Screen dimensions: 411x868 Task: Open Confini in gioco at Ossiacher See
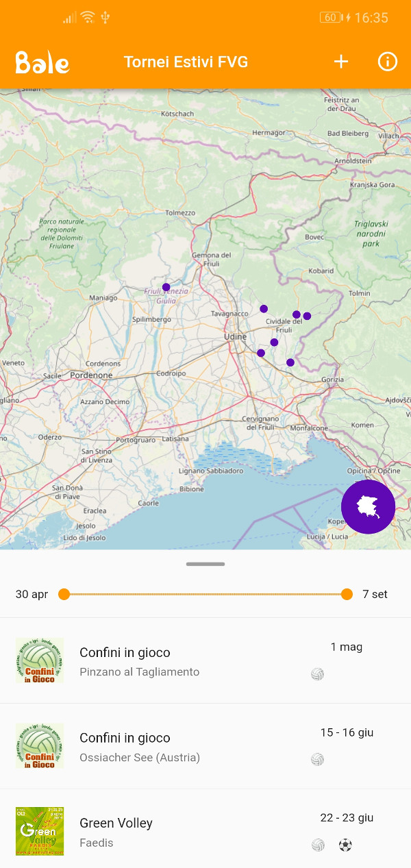click(206, 746)
